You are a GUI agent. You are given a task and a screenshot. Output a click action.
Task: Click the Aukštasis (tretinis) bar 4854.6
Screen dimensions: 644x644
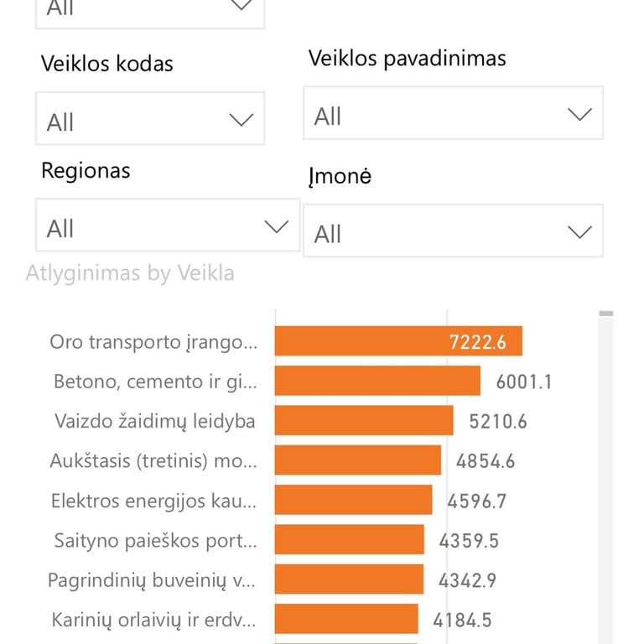point(358,460)
